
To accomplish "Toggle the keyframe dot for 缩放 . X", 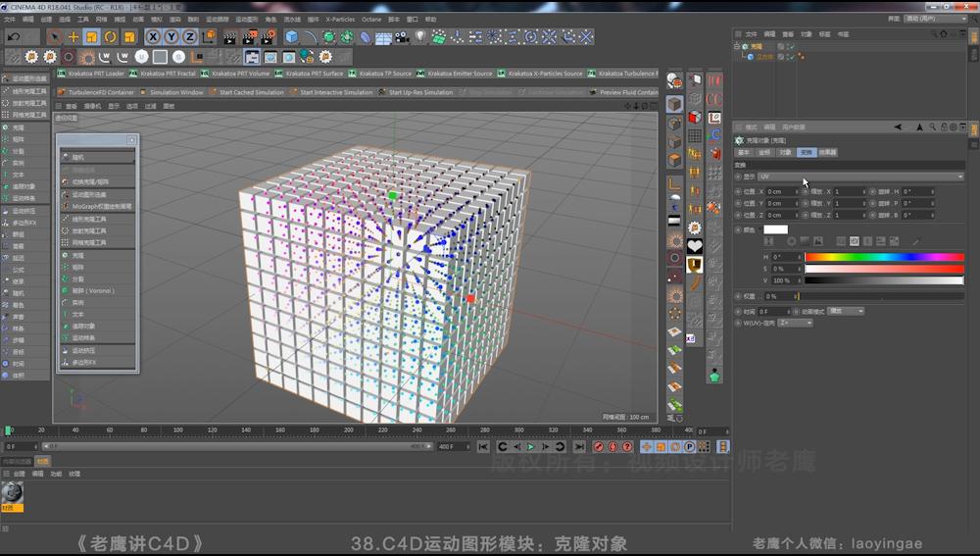I will 805,191.
